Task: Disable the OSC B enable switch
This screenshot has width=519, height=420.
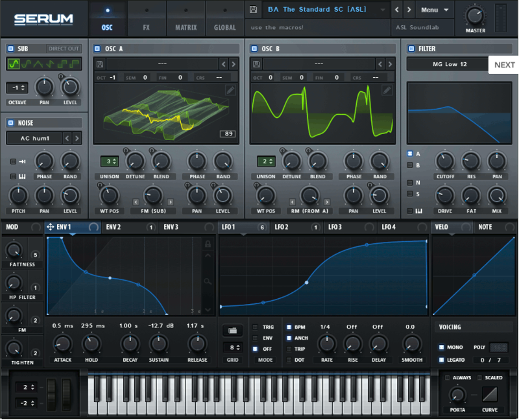Action: tap(254, 49)
